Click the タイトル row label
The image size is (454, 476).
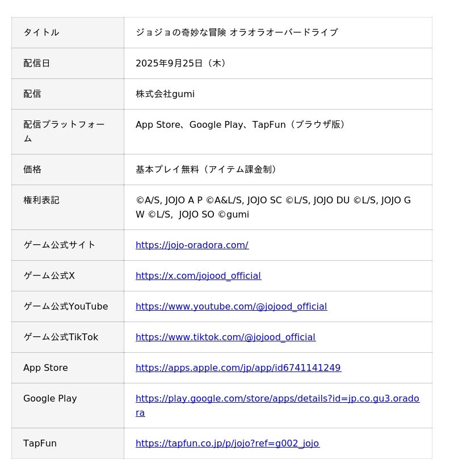tap(41, 32)
